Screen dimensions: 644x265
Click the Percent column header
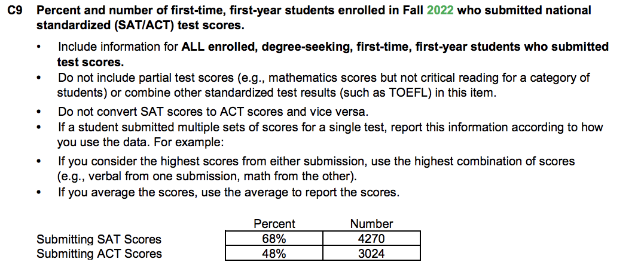tap(274, 224)
